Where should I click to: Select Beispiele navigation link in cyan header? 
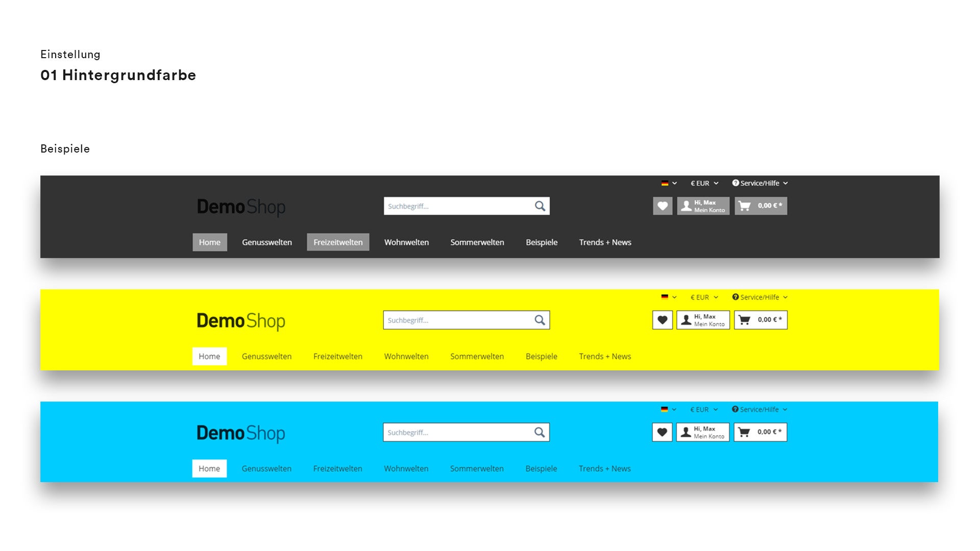pos(541,468)
